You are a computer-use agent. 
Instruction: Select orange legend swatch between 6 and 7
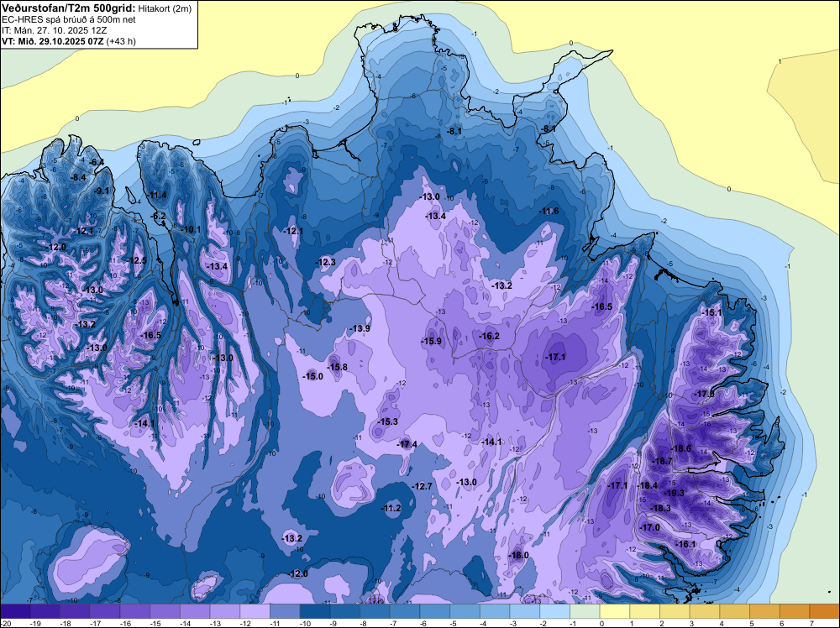pos(795,611)
